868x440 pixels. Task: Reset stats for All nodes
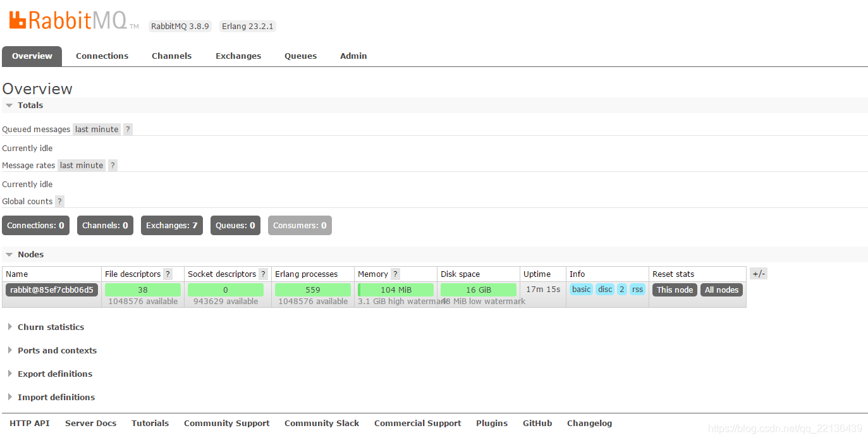(x=721, y=290)
